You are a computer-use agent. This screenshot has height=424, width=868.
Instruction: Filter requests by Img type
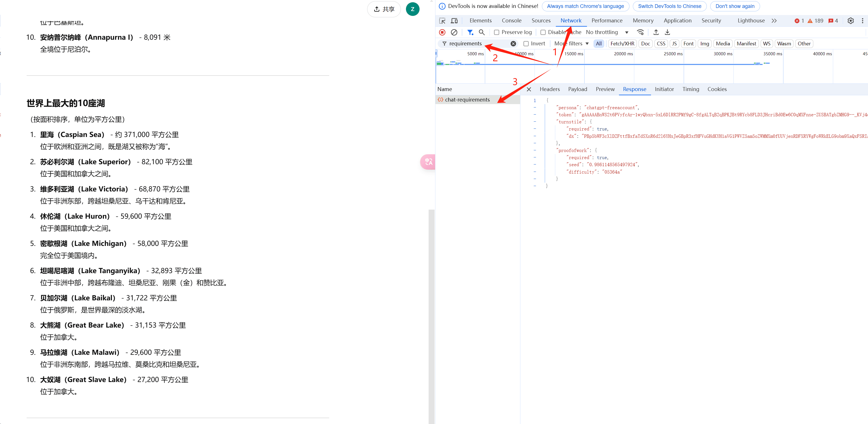pyautogui.click(x=704, y=44)
